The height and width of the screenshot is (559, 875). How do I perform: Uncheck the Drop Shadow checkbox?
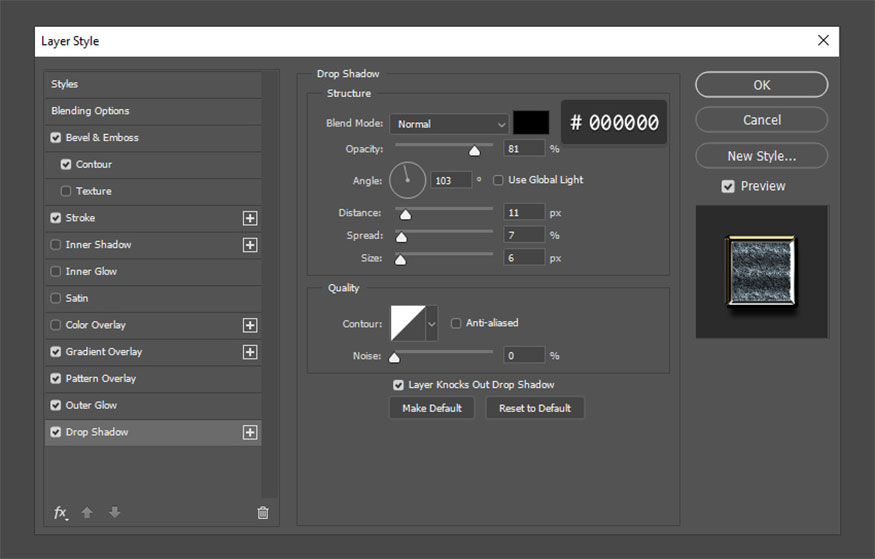[x=56, y=432]
